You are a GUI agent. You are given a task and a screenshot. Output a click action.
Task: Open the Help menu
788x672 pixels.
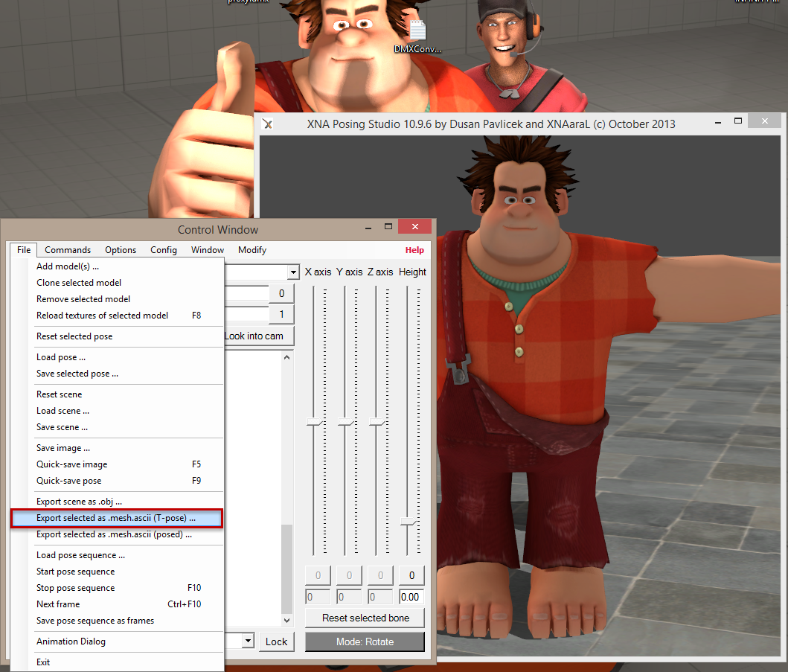(414, 250)
